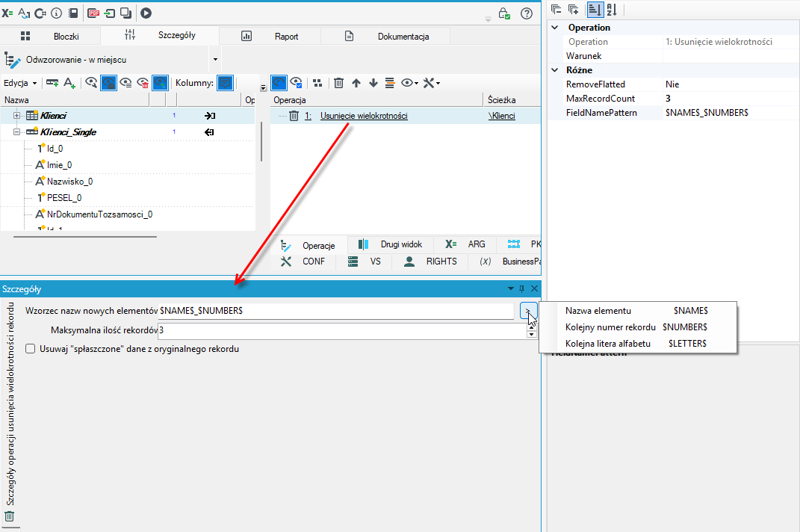
Task: Click the 'Wzorzec nazw nowych elementów' input field
Action: tap(335, 310)
